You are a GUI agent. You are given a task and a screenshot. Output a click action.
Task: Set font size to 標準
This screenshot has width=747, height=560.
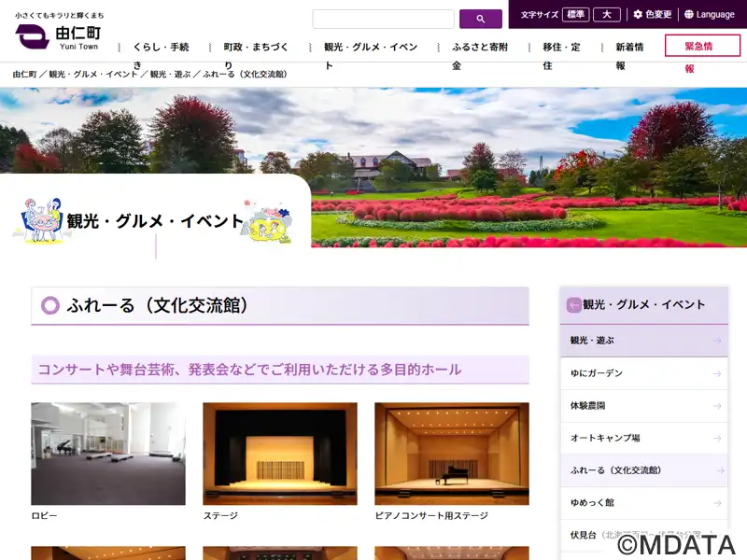point(576,15)
